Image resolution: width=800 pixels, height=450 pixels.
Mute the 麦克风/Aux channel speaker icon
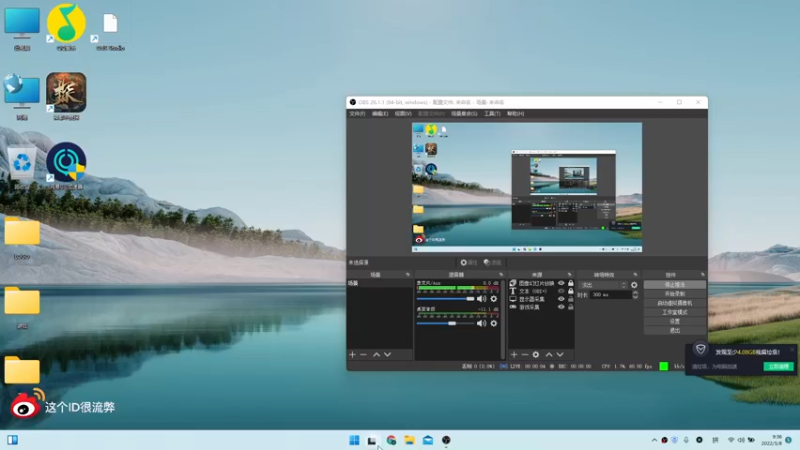pyautogui.click(x=481, y=299)
